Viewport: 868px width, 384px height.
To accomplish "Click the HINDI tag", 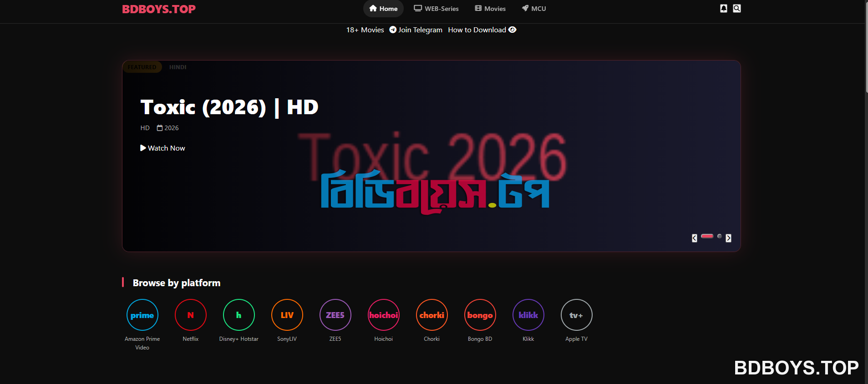I will pyautogui.click(x=178, y=67).
